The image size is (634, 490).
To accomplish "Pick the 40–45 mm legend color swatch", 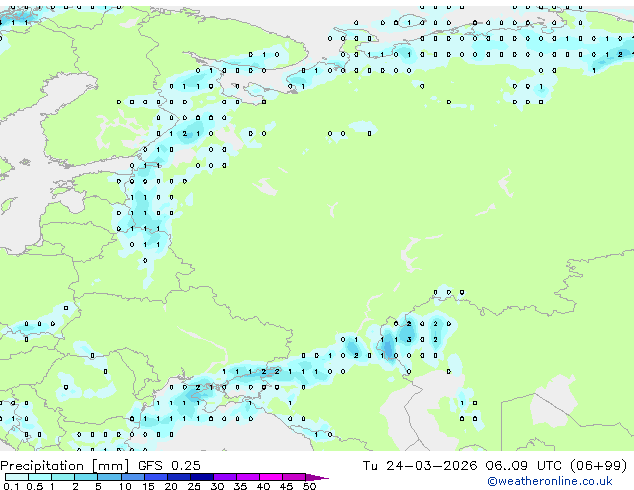I will pyautogui.click(x=271, y=477).
